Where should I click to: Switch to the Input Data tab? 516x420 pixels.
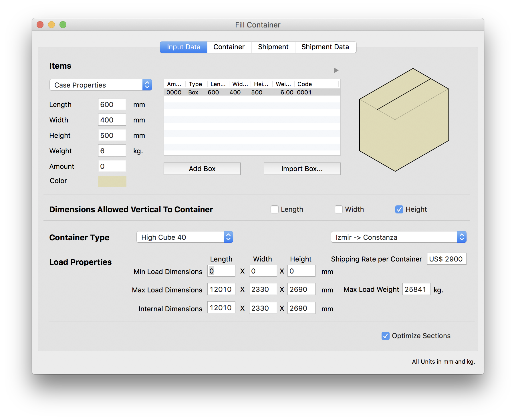click(x=184, y=47)
